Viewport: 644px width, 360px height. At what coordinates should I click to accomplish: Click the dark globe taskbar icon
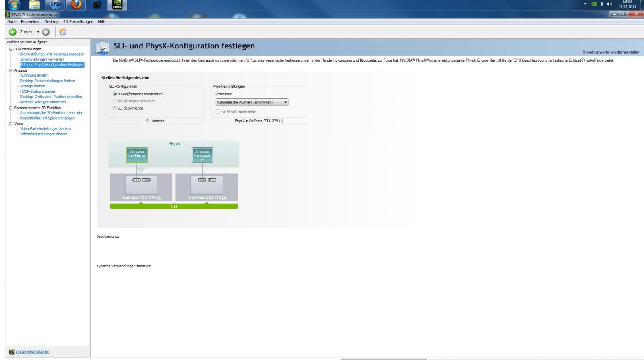coord(97,5)
